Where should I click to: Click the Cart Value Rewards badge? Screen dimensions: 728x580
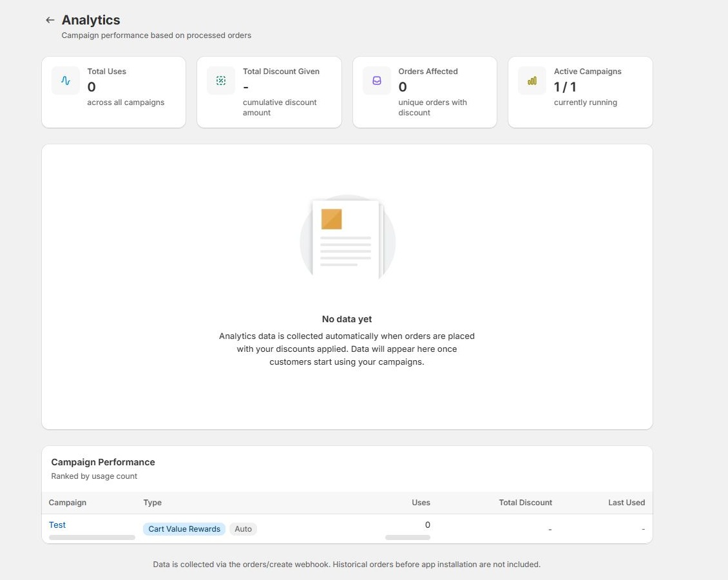point(184,529)
